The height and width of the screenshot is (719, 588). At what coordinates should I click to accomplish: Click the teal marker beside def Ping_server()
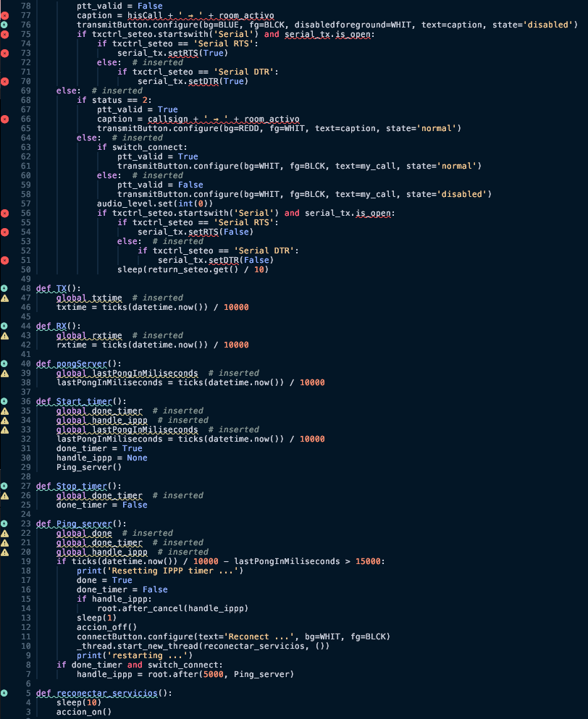4,524
